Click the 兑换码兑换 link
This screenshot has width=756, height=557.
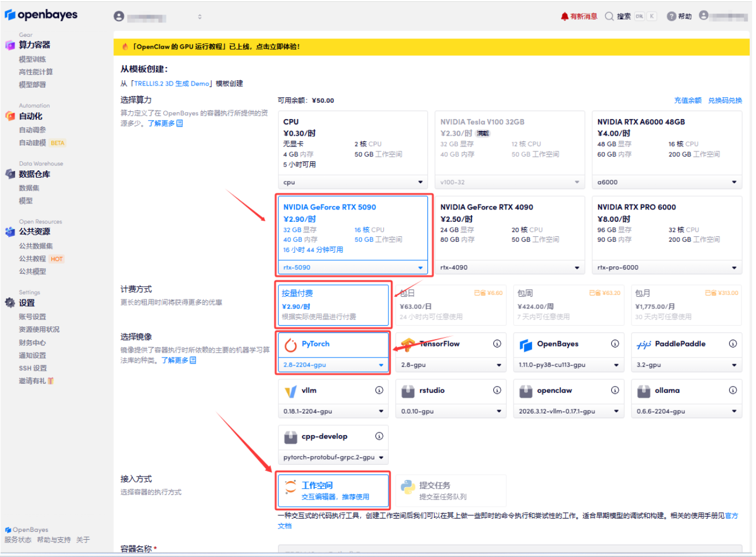(725, 101)
